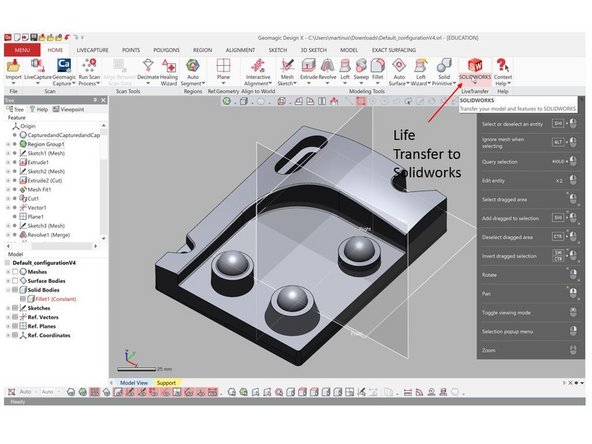This screenshot has height=444, width=592.
Task: Open the POLYGONS ribbon tab
Action: pyautogui.click(x=166, y=50)
